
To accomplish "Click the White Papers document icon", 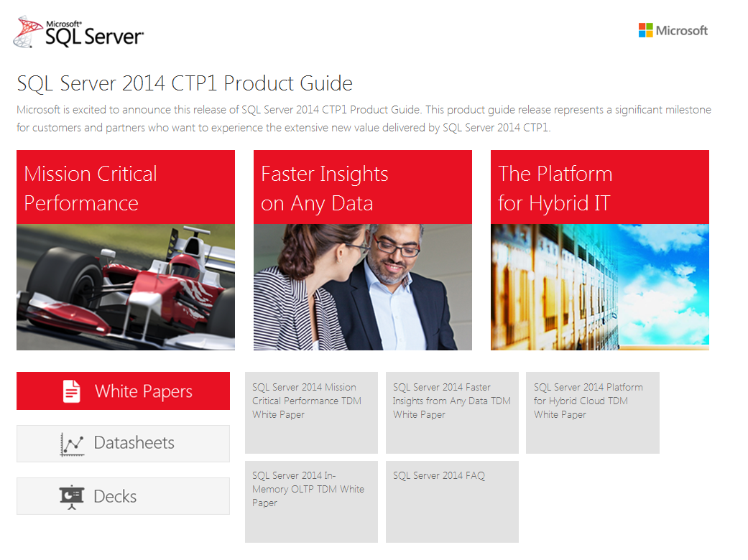I will (72, 391).
